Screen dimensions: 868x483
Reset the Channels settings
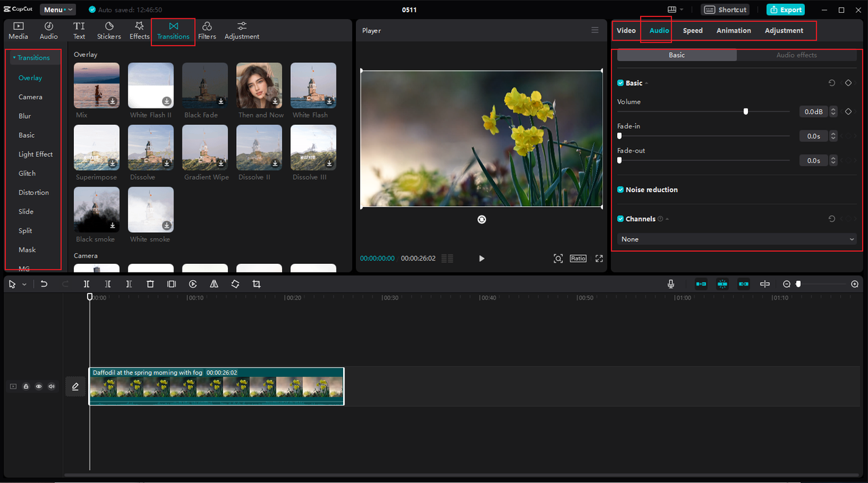(832, 219)
